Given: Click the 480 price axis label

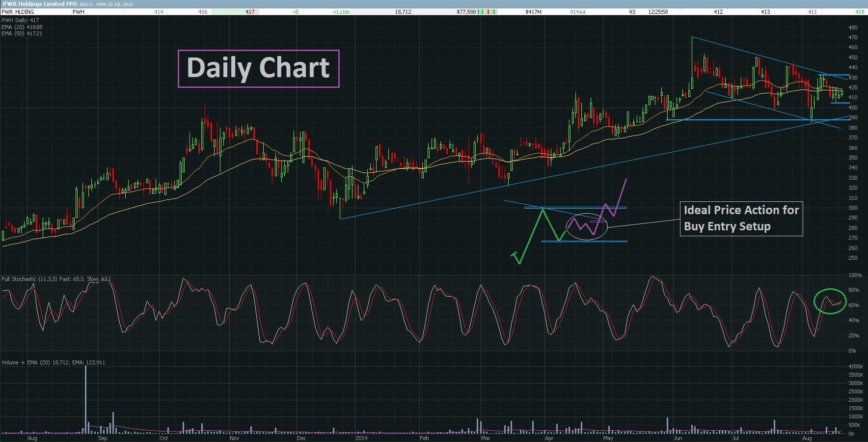Looking at the screenshot, I should [853, 28].
